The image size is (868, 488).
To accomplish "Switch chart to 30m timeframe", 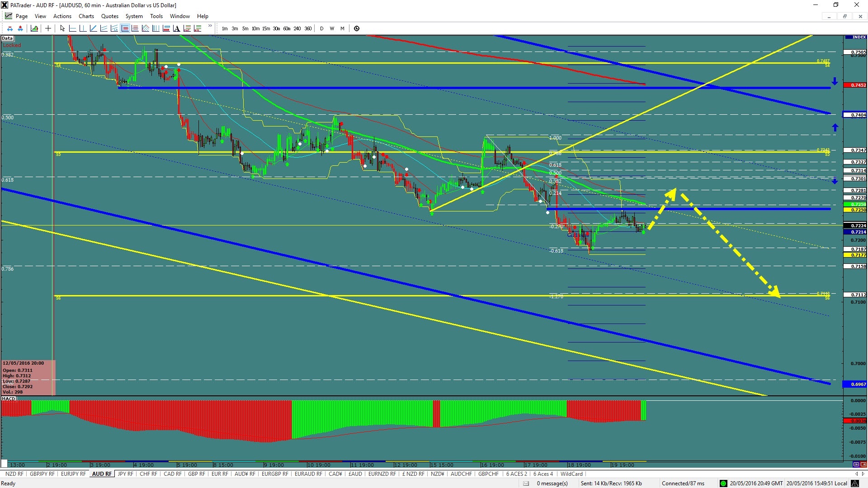I will pyautogui.click(x=276, y=28).
